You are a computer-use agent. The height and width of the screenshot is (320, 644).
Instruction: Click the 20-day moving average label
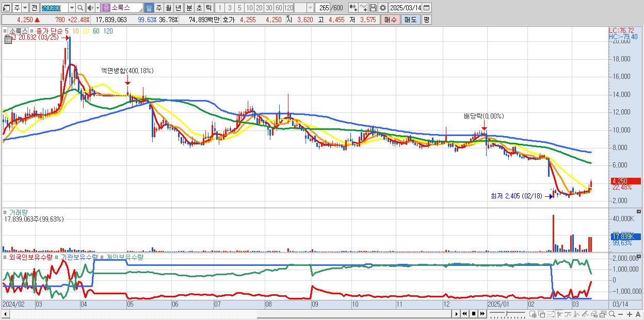86,31
